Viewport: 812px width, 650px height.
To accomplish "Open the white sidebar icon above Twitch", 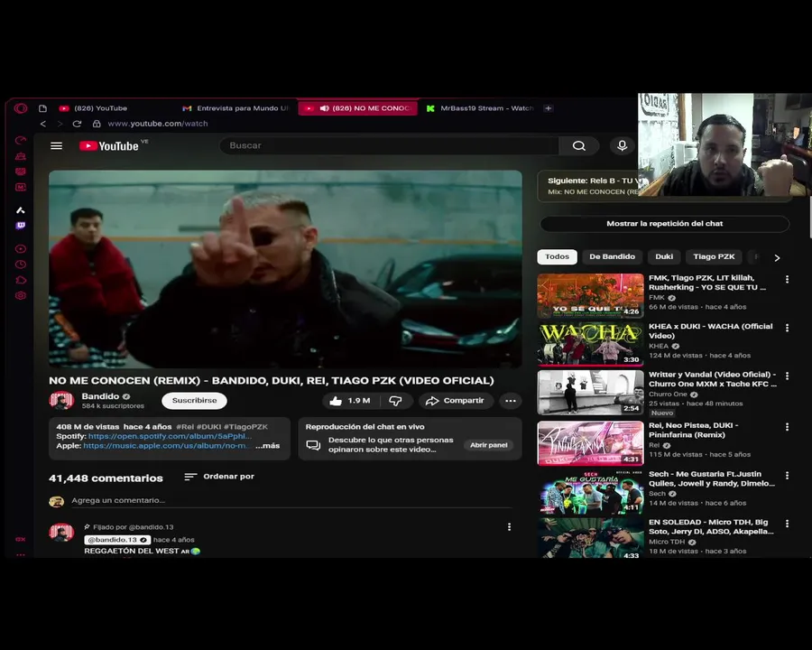I will coord(21,210).
